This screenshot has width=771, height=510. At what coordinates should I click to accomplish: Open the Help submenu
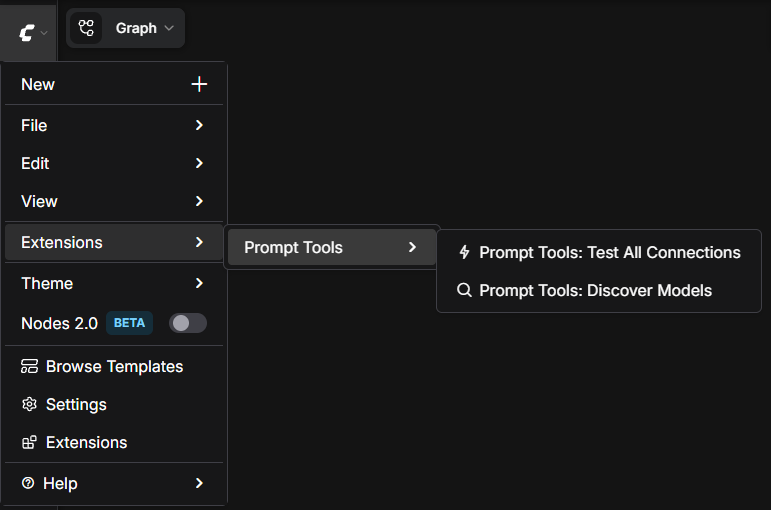[114, 483]
